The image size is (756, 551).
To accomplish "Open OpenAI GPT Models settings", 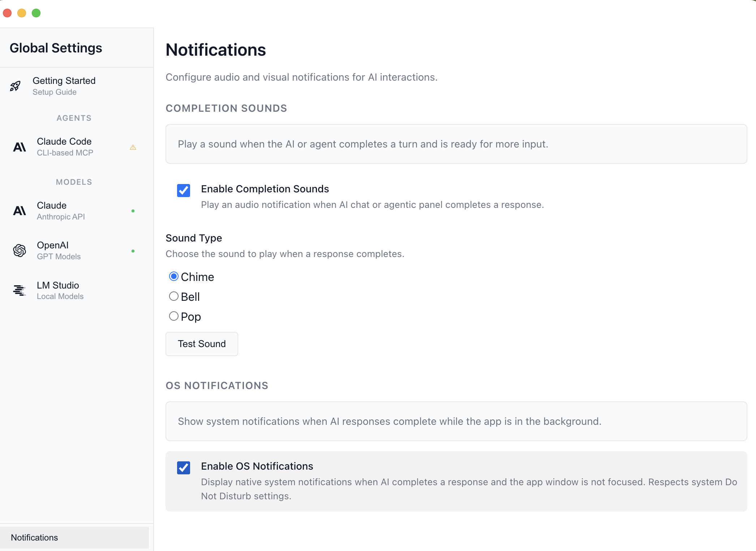I will (74, 251).
